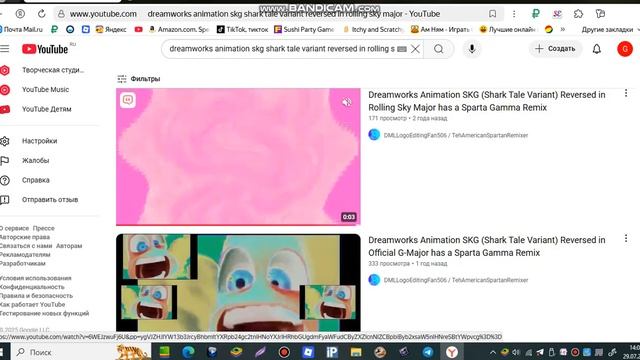The image size is (640, 360).
Task: Open the red YouTube bookmark icon
Action: [138, 29]
